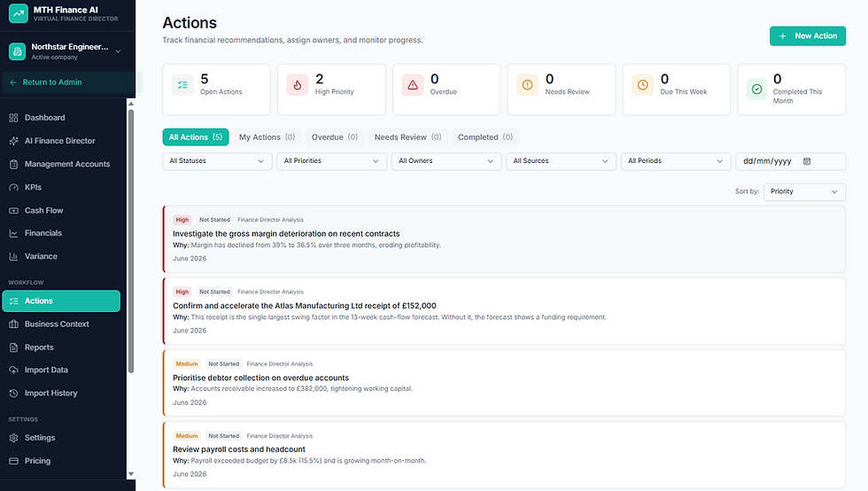Screen dimensions: 868x491
Task: Click the Needs Review alert circle icon
Action: 528,85
